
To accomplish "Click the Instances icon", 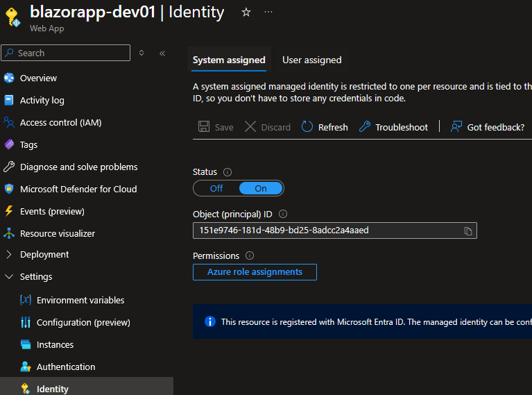I will [26, 344].
